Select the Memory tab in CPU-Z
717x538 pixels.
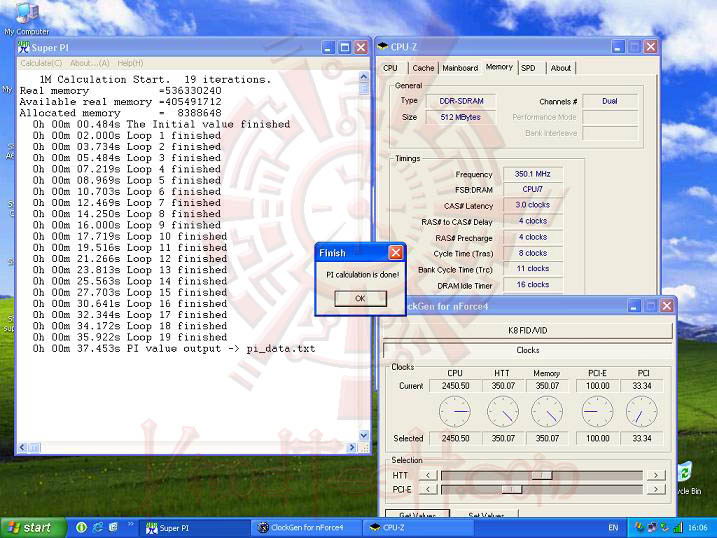(x=499, y=67)
